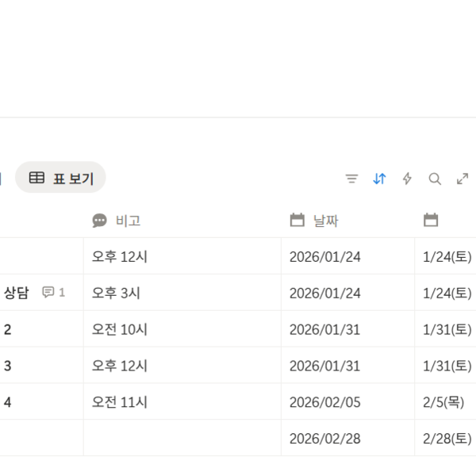Select the 2026/02/05 date cell

[347, 402]
